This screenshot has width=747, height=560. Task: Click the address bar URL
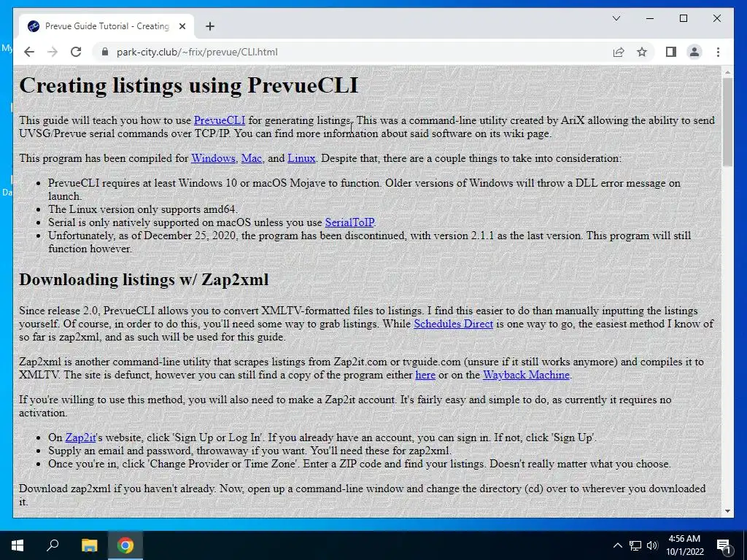pos(197,52)
